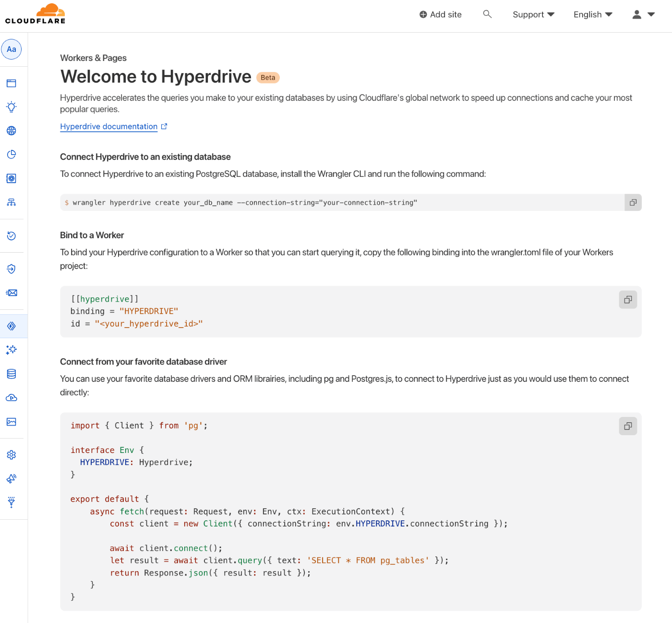
Task: Open Images via picture sidebar icon
Action: pyautogui.click(x=12, y=422)
